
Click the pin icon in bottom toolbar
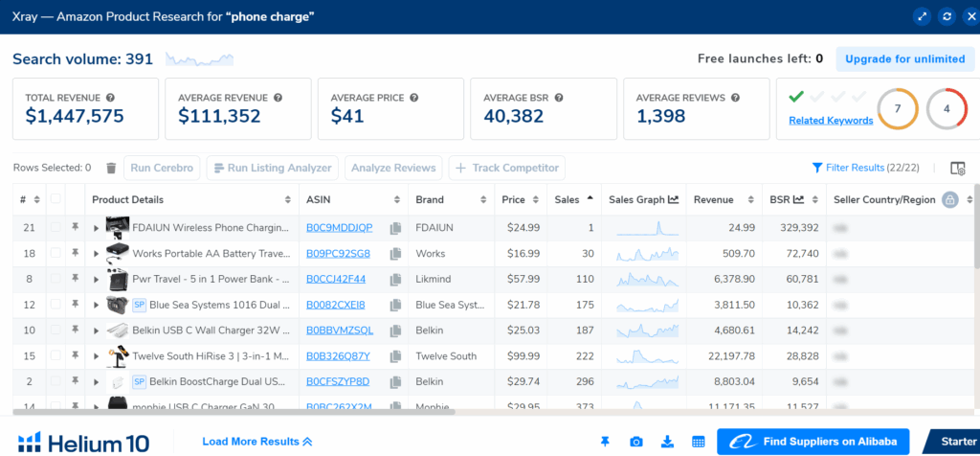605,442
